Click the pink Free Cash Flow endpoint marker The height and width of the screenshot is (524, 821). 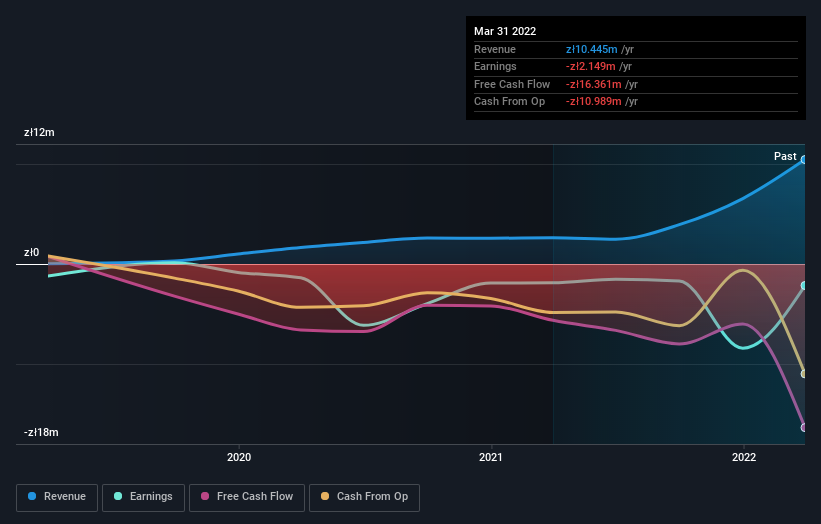[x=804, y=428]
